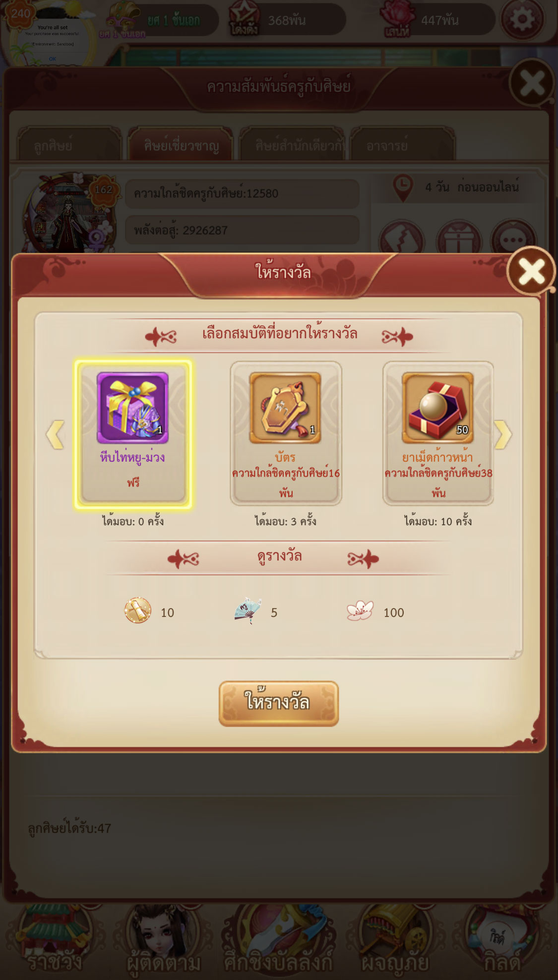Open the ศิษย์สำนักเดียวกัน tab
Viewport: 558px width, 980px height.
(x=292, y=145)
